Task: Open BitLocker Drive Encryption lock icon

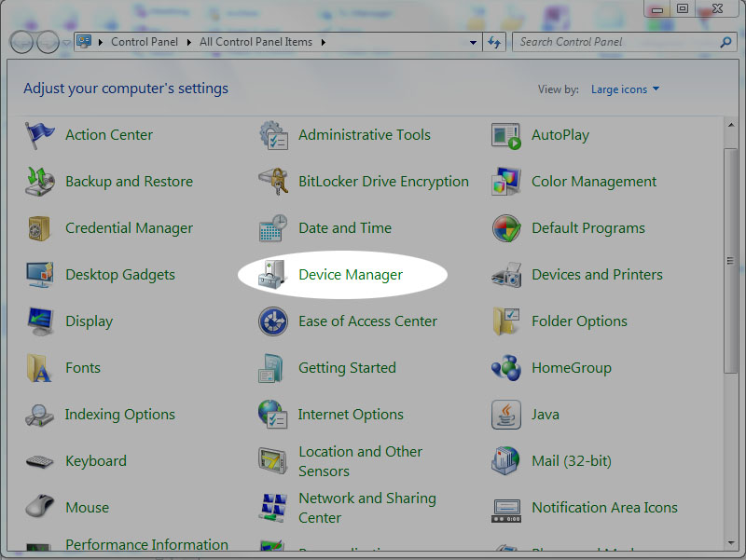Action: click(x=273, y=182)
